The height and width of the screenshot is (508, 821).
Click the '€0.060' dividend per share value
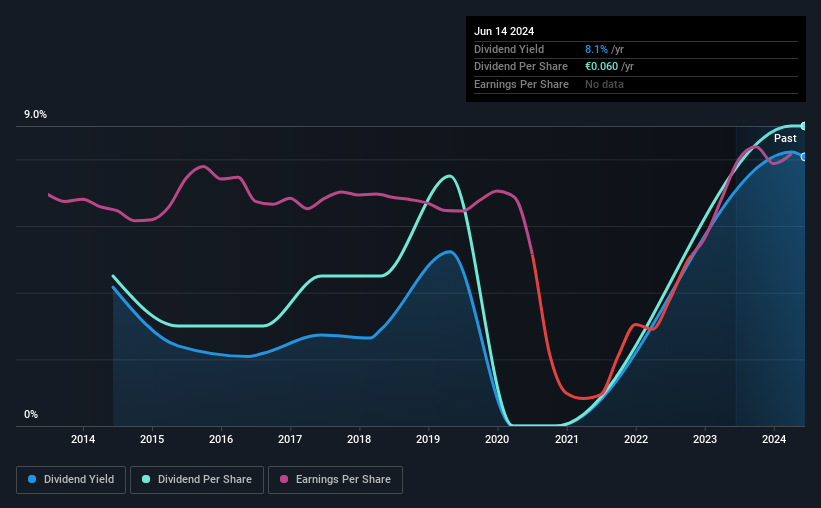pyautogui.click(x=602, y=67)
